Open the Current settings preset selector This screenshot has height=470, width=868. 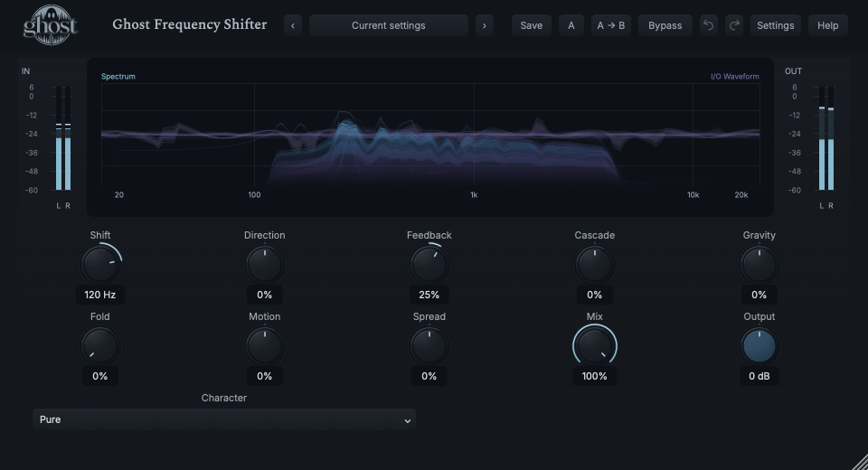click(389, 25)
